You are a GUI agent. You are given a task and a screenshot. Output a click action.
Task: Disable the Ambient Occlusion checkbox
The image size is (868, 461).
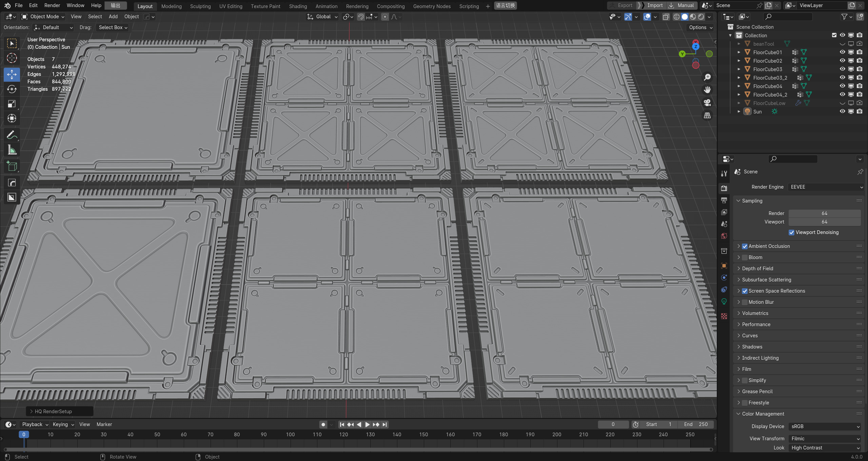pos(745,246)
